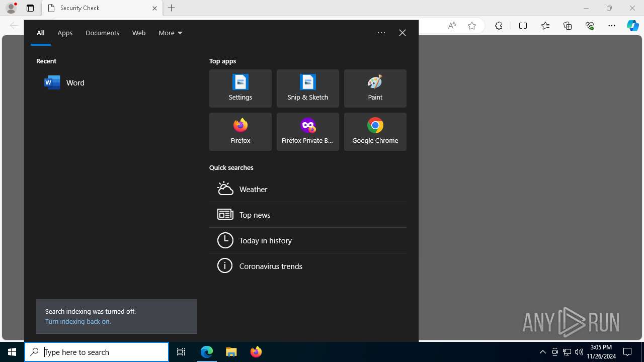Screen dimensions: 644x362
Task: Open Edge Favorites list icon
Action: (545, 26)
